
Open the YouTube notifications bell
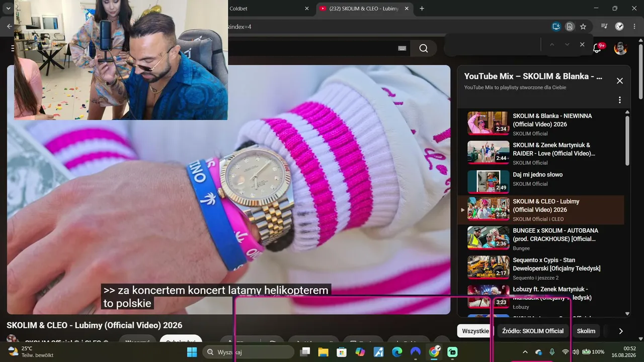point(597,48)
